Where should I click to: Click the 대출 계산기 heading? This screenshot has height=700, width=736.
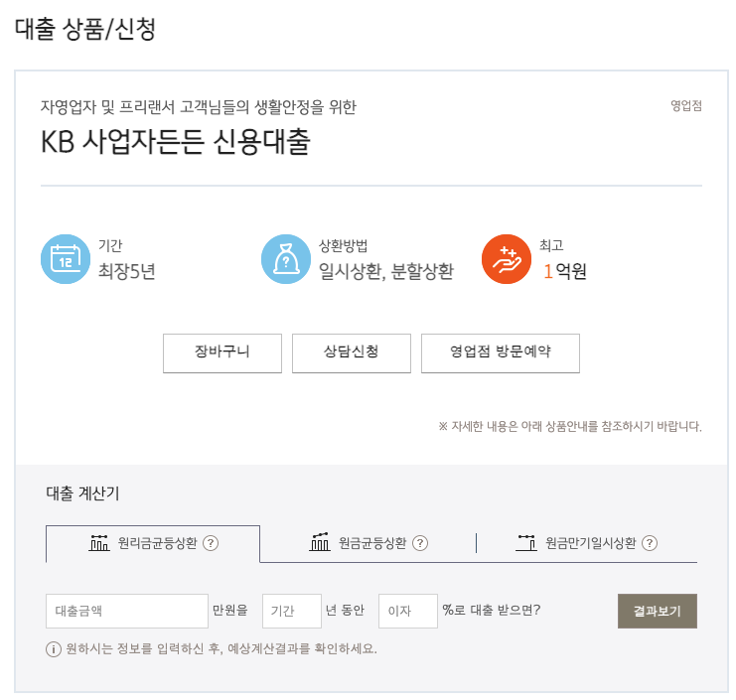point(82,493)
